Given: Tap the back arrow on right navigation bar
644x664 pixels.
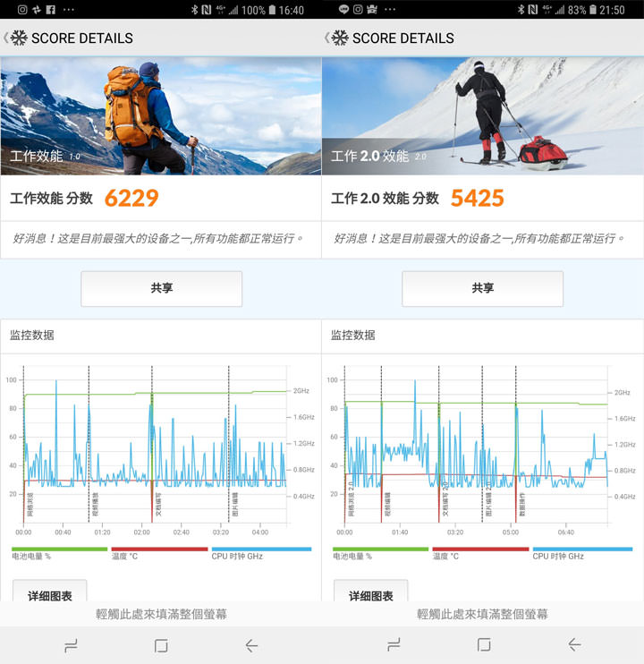Looking at the screenshot, I should [x=574, y=645].
